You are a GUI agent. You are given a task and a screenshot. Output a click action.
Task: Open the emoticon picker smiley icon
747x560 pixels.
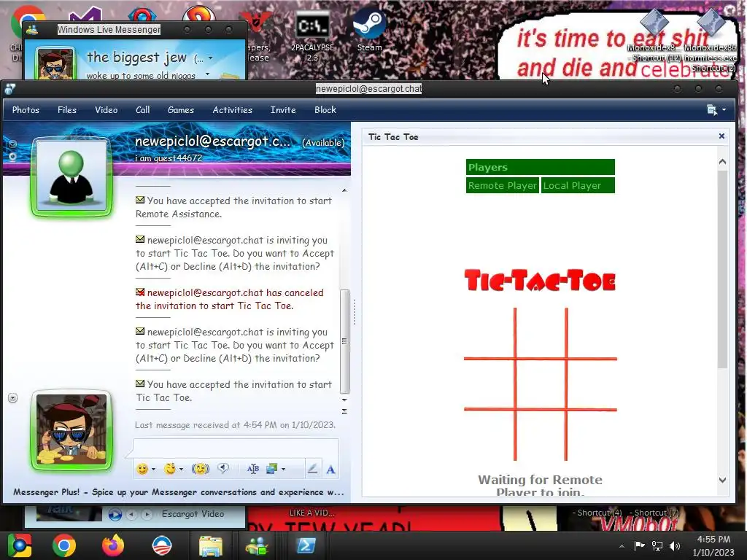click(x=142, y=469)
